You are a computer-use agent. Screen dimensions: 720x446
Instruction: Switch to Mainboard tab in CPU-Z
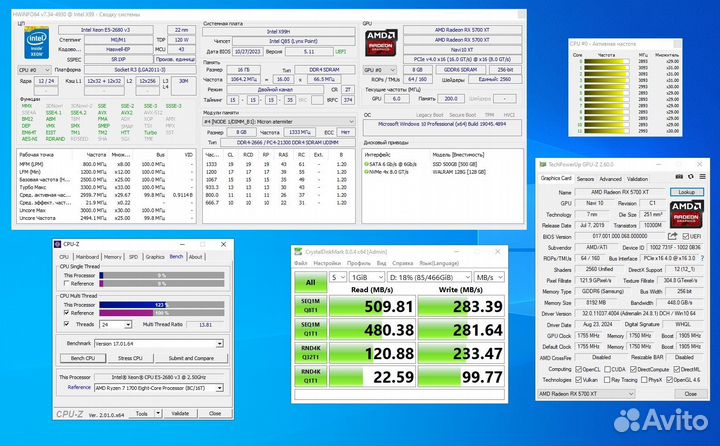(x=87, y=257)
